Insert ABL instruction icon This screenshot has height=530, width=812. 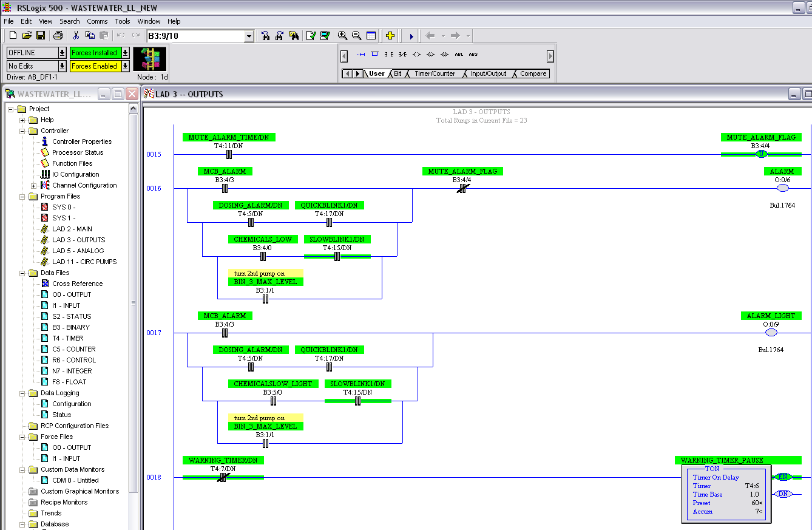coord(459,55)
